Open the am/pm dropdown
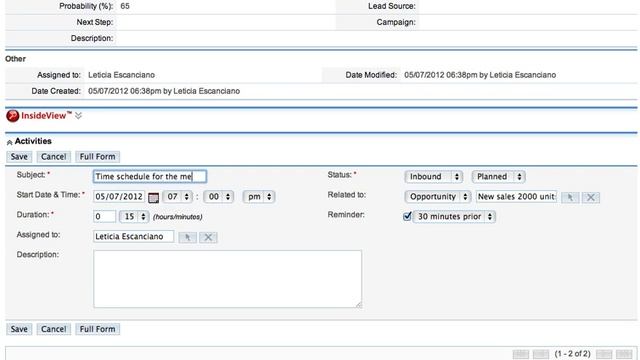This screenshot has height=360, width=640. pos(259,196)
